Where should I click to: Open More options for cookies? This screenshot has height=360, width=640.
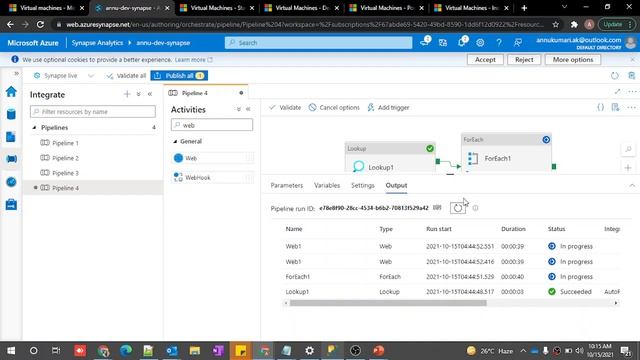click(573, 60)
